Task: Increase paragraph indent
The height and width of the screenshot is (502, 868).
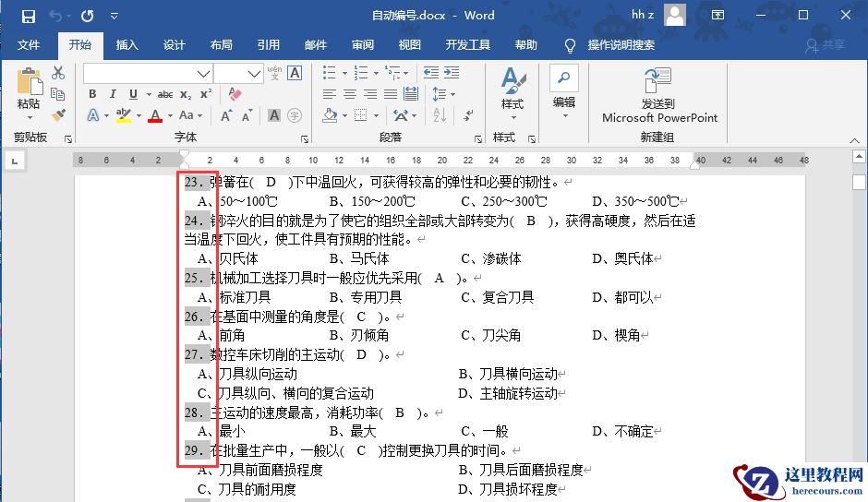Action: [x=452, y=73]
